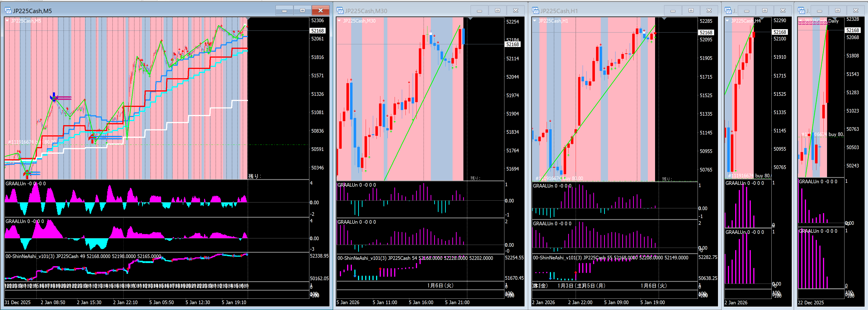Image resolution: width=868 pixels, height=310 pixels.
Task: Minimize the JP225Cash,M5 chart window
Action: pos(284,11)
